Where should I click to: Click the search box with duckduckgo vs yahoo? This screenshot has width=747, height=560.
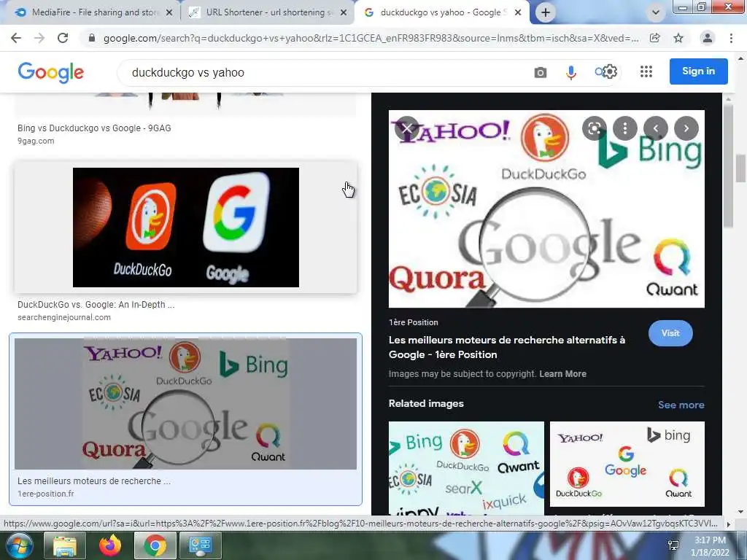[x=324, y=72]
